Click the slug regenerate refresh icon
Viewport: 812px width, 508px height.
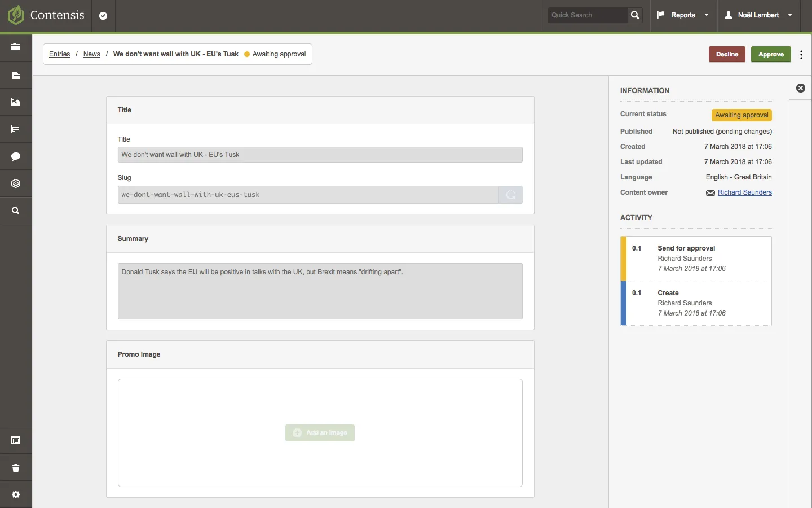pyautogui.click(x=511, y=195)
